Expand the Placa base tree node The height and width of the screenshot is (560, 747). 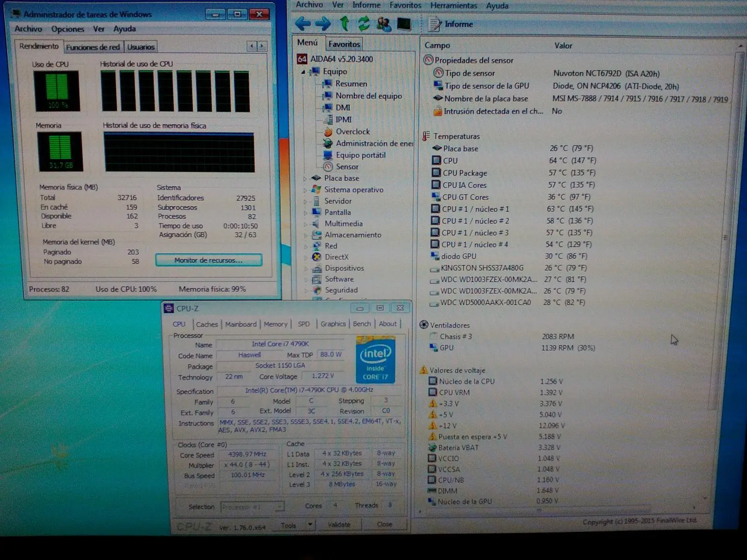click(305, 178)
